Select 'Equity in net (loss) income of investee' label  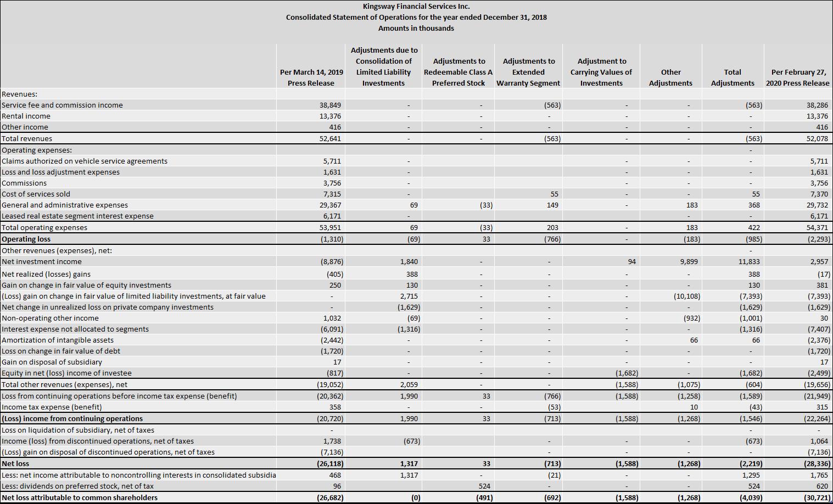pyautogui.click(x=67, y=373)
